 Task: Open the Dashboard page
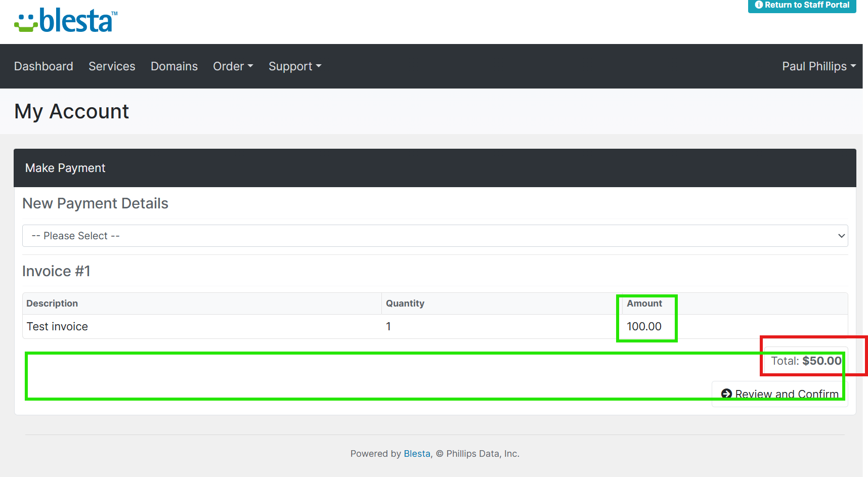point(44,66)
